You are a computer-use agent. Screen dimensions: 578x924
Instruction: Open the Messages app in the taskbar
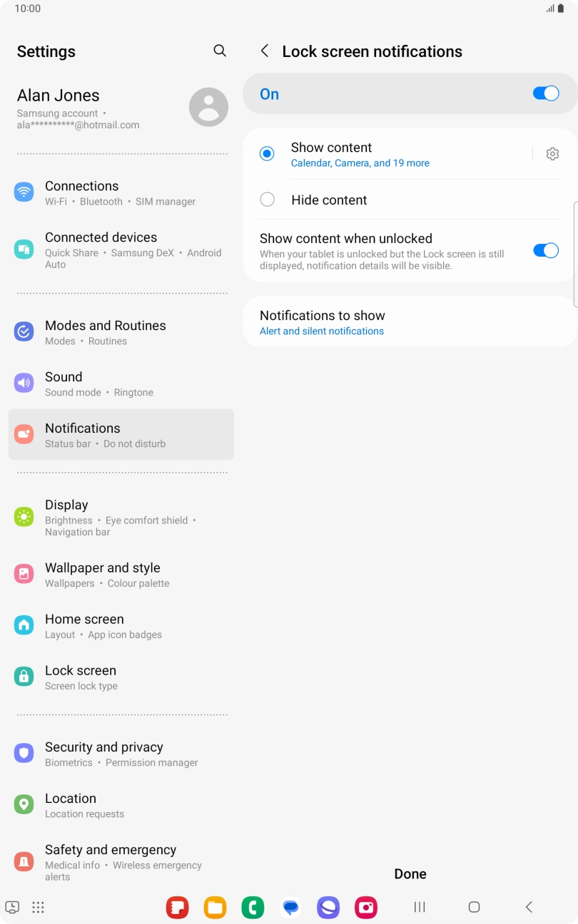click(x=290, y=907)
